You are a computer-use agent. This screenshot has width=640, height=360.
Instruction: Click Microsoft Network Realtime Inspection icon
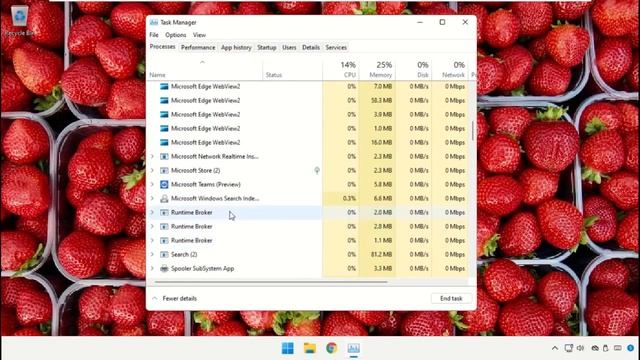pos(164,156)
